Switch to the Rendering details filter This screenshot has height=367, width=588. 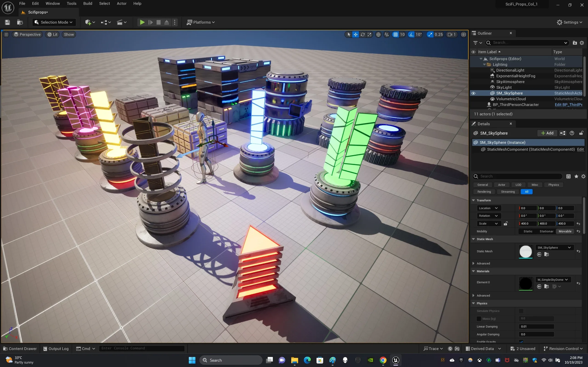[x=484, y=192]
